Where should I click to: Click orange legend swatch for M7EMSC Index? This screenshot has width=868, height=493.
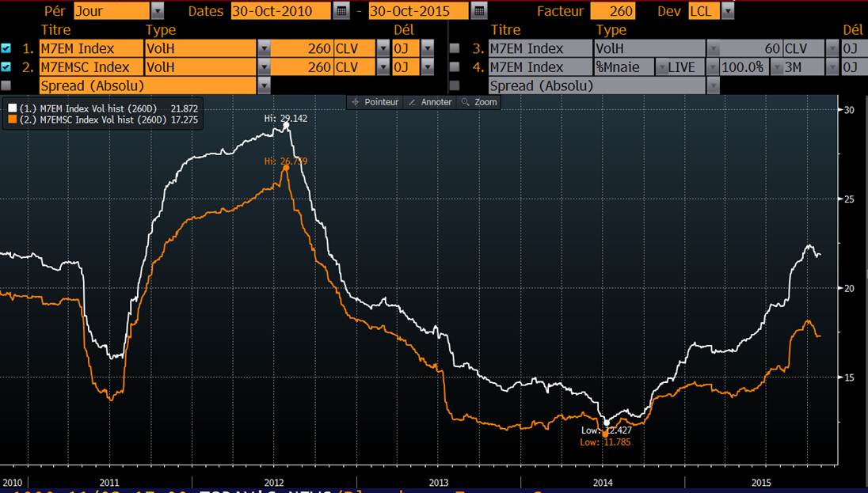coord(12,119)
